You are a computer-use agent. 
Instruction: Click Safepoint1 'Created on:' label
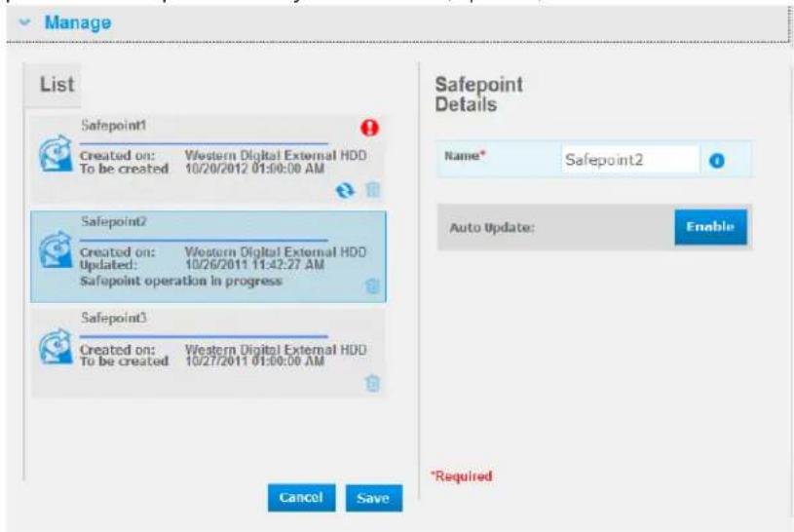pyautogui.click(x=118, y=156)
